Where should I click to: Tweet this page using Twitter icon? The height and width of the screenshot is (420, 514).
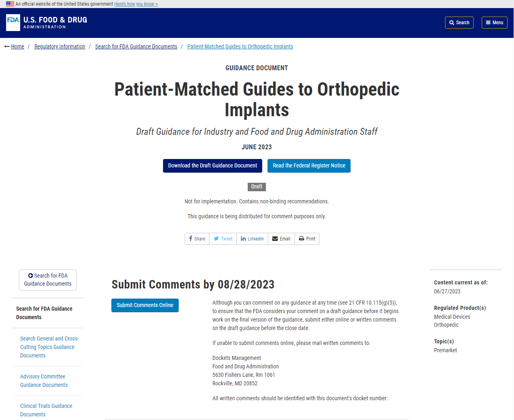(x=223, y=239)
